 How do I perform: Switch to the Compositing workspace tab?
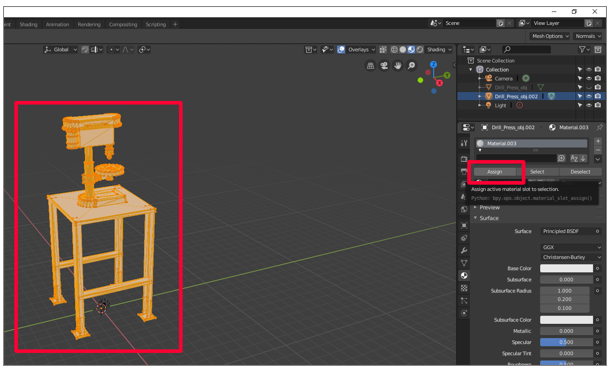click(x=123, y=24)
